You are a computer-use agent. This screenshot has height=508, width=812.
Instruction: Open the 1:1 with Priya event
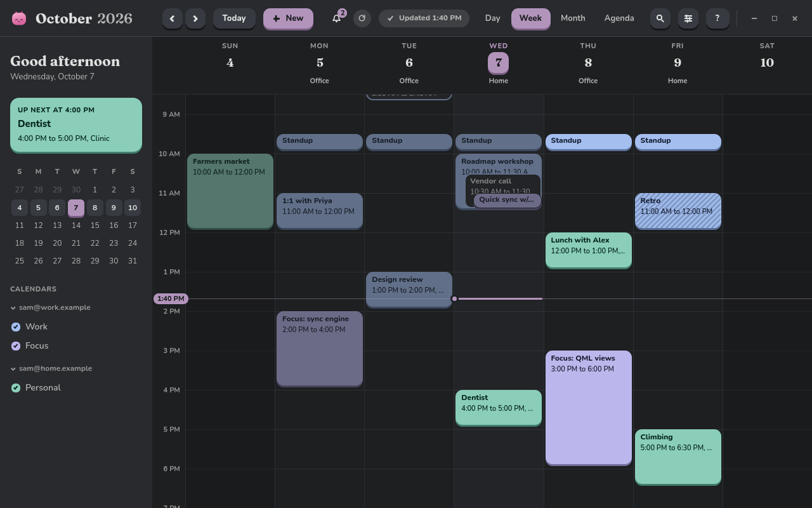pos(320,210)
